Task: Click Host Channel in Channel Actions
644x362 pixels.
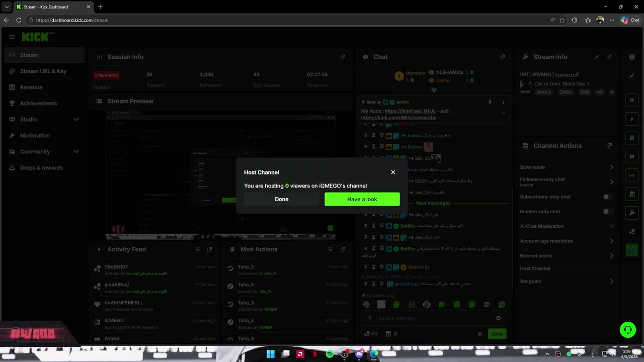Action: point(535,268)
